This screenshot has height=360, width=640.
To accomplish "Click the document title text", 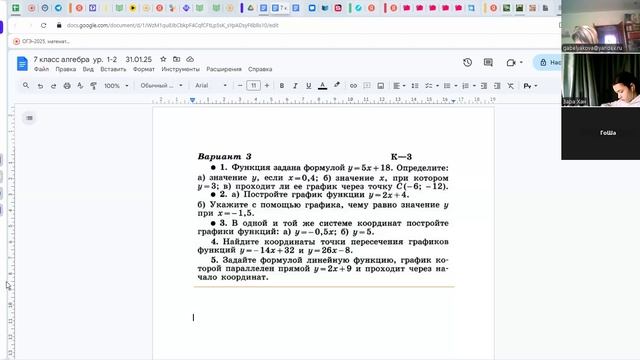I will coord(92,59).
